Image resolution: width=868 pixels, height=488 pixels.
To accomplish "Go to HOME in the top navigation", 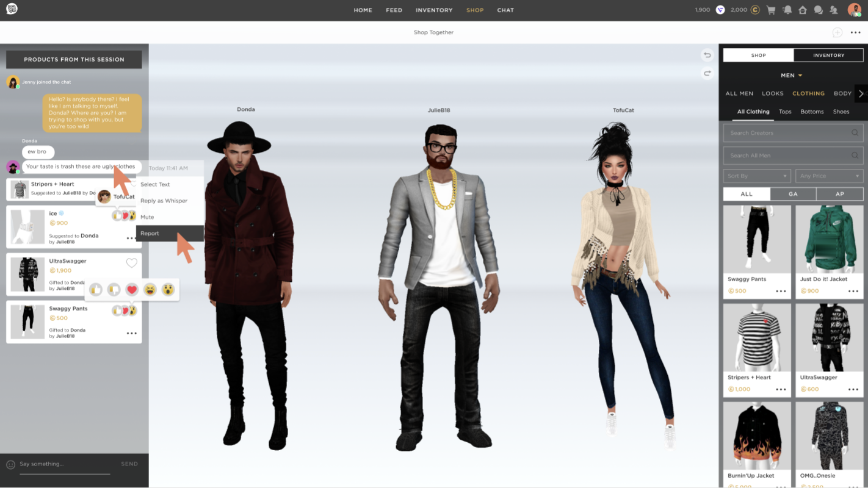I will (x=363, y=10).
